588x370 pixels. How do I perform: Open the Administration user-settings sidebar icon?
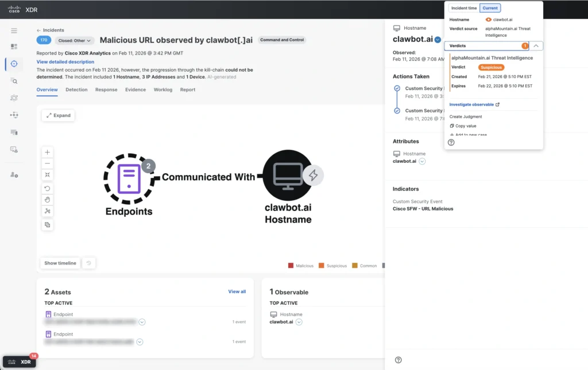point(14,174)
